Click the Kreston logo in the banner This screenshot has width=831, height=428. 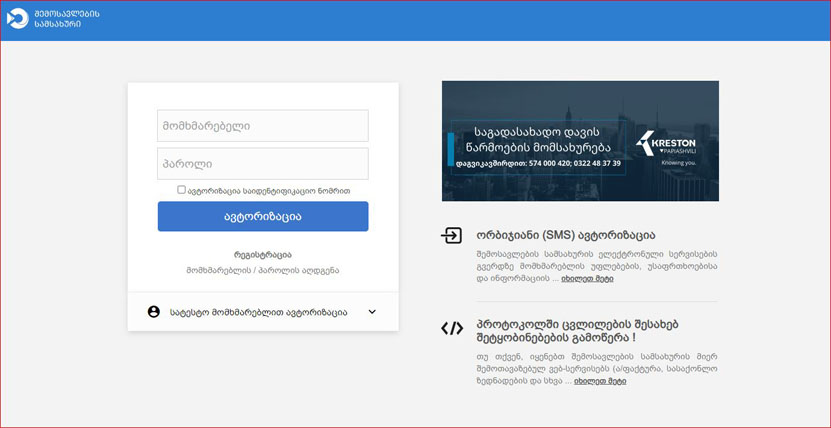click(x=671, y=145)
